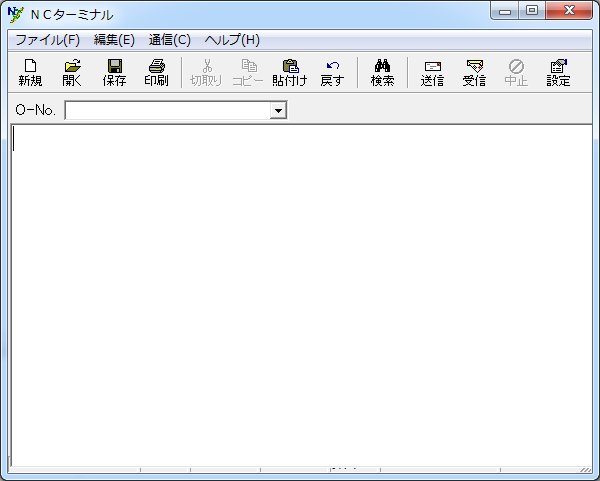Open search via 検索 binoculars icon

coord(382,72)
